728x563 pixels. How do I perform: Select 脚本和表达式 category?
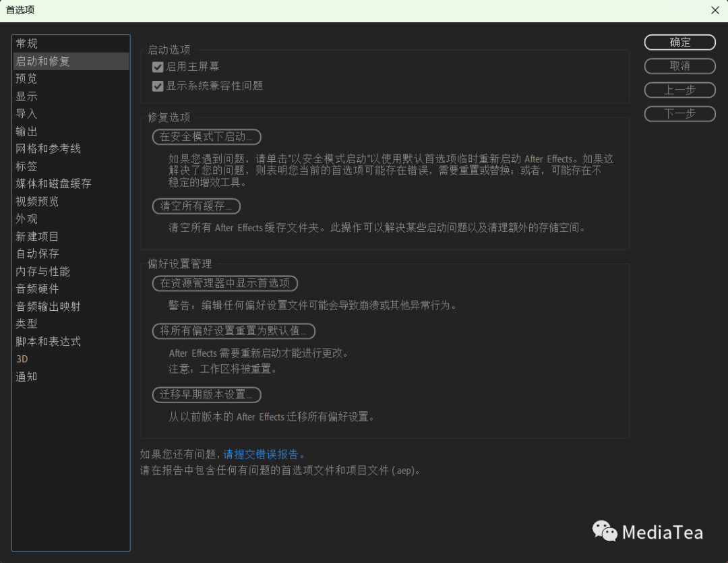point(71,341)
